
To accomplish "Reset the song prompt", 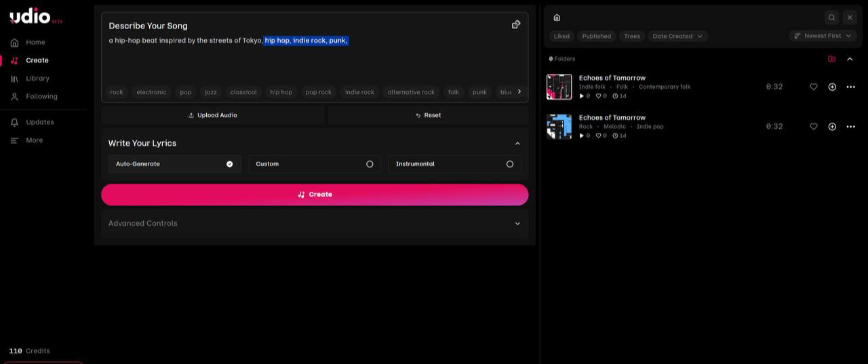I will pos(428,115).
